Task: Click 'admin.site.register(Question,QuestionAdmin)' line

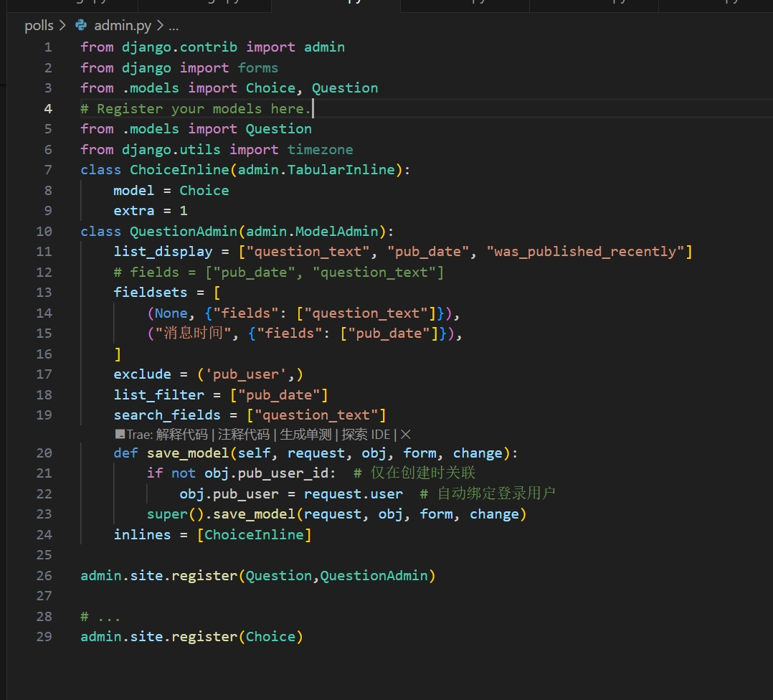Action: pos(258,576)
